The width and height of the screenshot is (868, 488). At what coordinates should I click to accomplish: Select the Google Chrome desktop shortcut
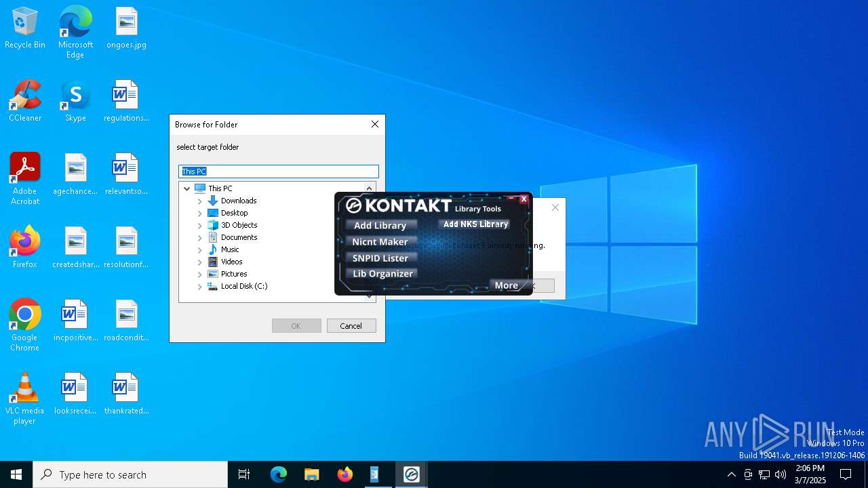[25, 325]
